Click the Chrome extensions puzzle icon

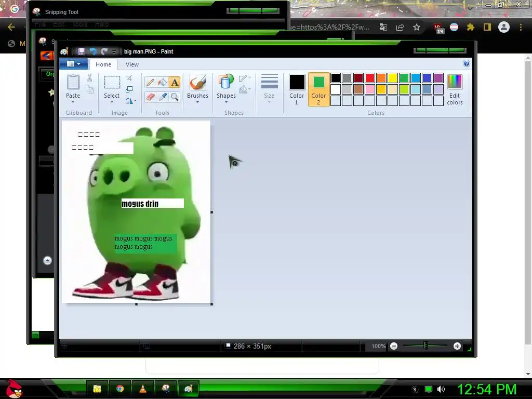pyautogui.click(x=470, y=27)
